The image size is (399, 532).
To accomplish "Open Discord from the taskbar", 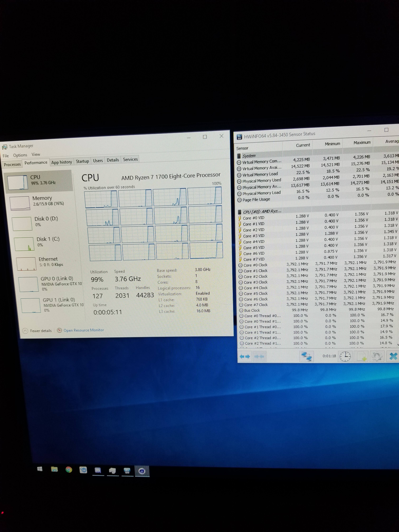I will pyautogui.click(x=98, y=470).
